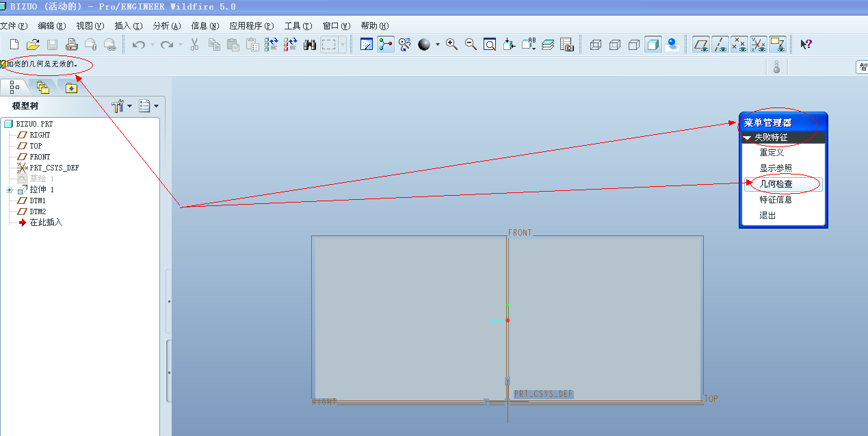
Task: Switch to the Favorites navigator tab
Action: tap(72, 87)
